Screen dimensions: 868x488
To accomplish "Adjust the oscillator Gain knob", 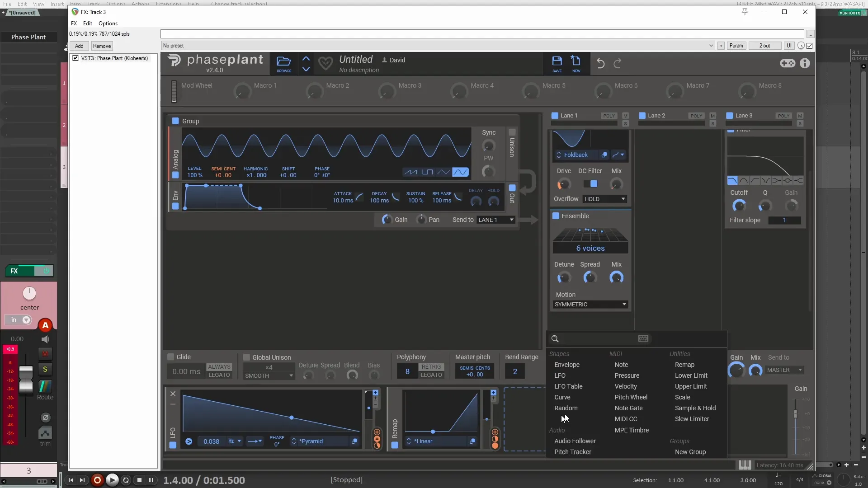I will tap(387, 220).
